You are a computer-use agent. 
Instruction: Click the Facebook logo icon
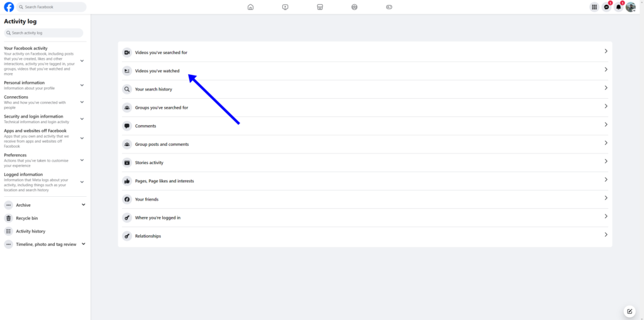click(x=9, y=7)
